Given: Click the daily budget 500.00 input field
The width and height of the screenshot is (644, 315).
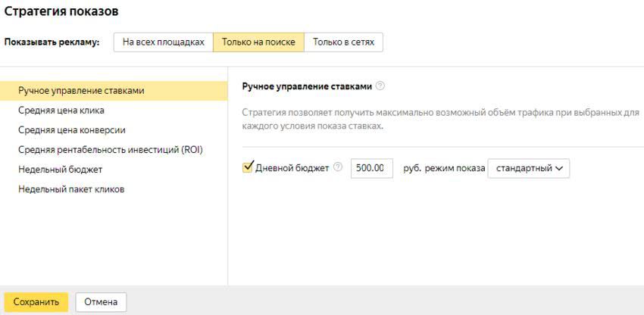Looking at the screenshot, I should click(x=371, y=168).
